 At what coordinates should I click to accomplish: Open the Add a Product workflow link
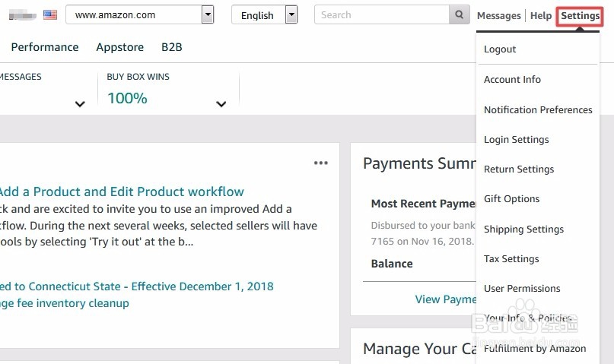[x=122, y=191]
